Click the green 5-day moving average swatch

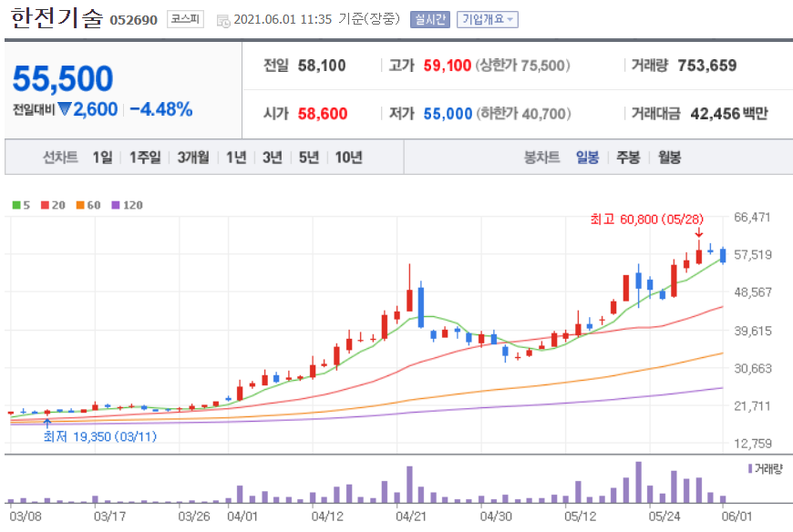[x=16, y=205]
